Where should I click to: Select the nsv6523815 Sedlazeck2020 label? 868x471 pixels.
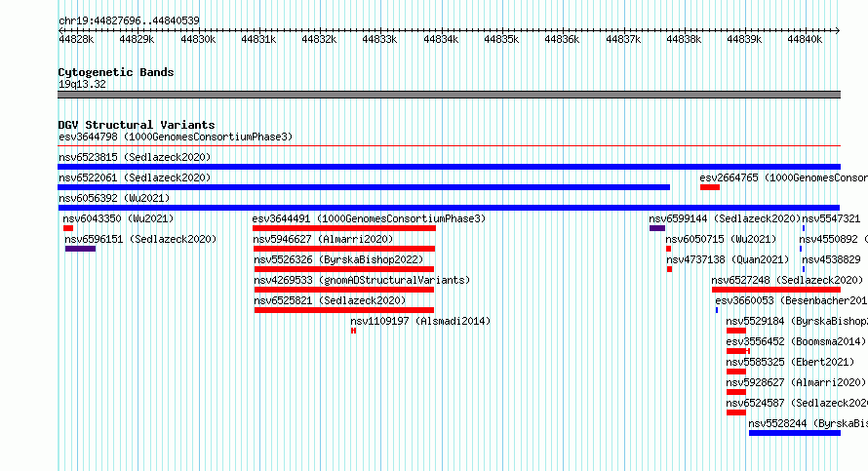pos(135,157)
